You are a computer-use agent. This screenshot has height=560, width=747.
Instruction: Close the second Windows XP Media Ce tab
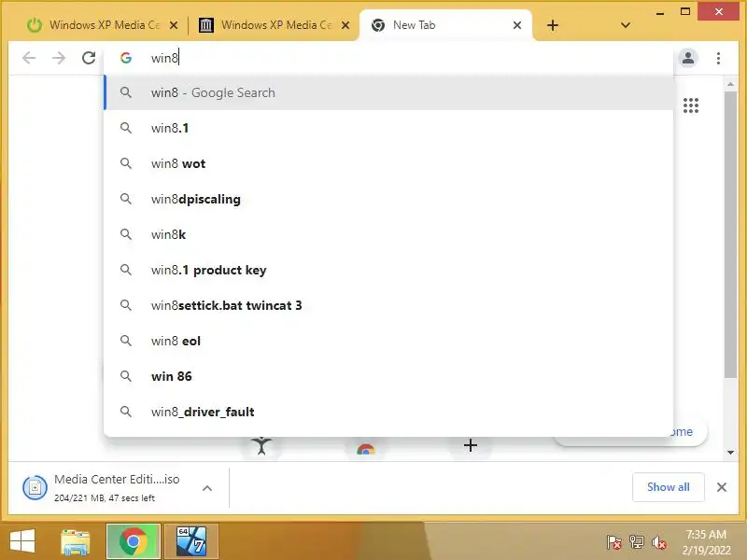(x=345, y=25)
